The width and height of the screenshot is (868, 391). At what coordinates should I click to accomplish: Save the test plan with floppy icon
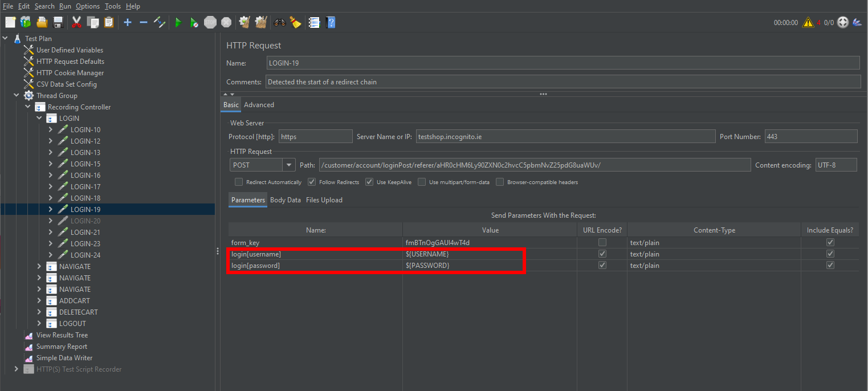pos(58,22)
